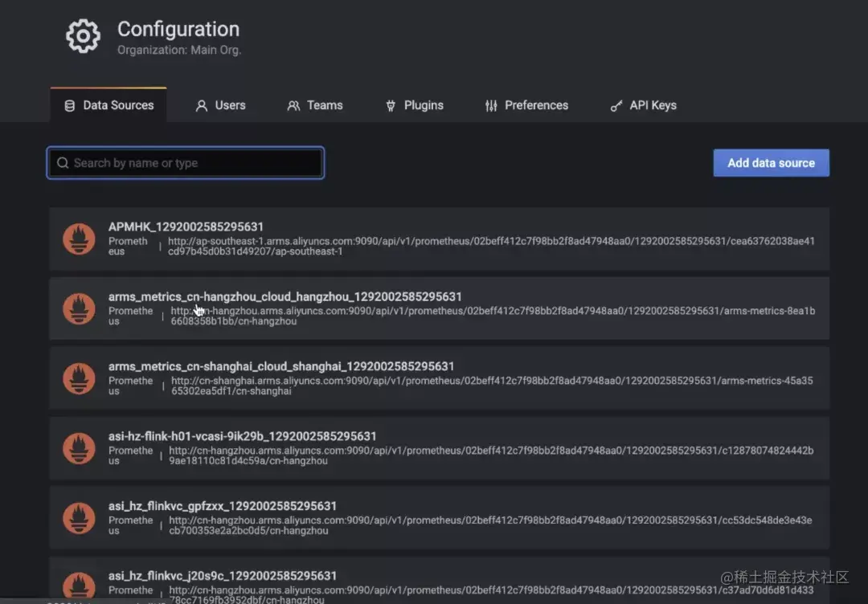Click the magnifier icon in search box
Image resolution: width=868 pixels, height=604 pixels.
[63, 162]
